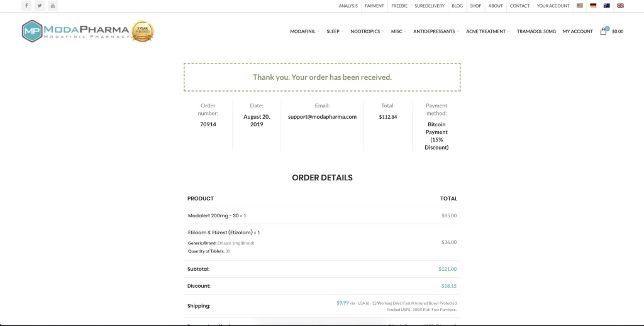This screenshot has height=326, width=644.
Task: Expand the Sleep dropdown menu
Action: tap(335, 31)
